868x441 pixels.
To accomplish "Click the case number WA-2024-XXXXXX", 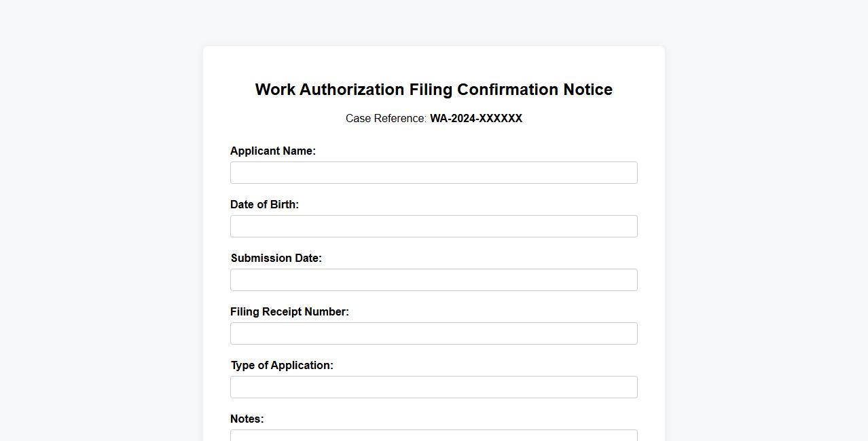I will 476,119.
